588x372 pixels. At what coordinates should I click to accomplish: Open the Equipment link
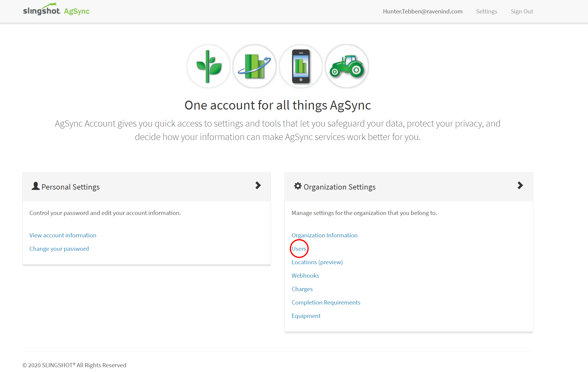pyautogui.click(x=306, y=316)
